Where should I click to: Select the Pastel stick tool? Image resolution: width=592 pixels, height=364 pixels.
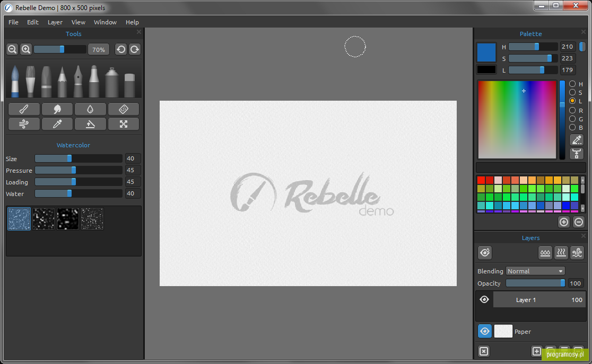point(47,82)
